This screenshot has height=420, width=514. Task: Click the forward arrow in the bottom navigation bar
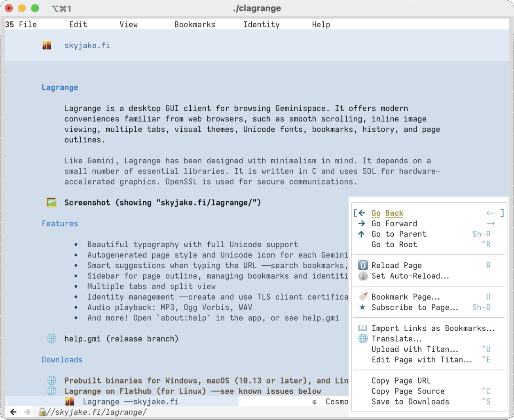pyautogui.click(x=27, y=412)
